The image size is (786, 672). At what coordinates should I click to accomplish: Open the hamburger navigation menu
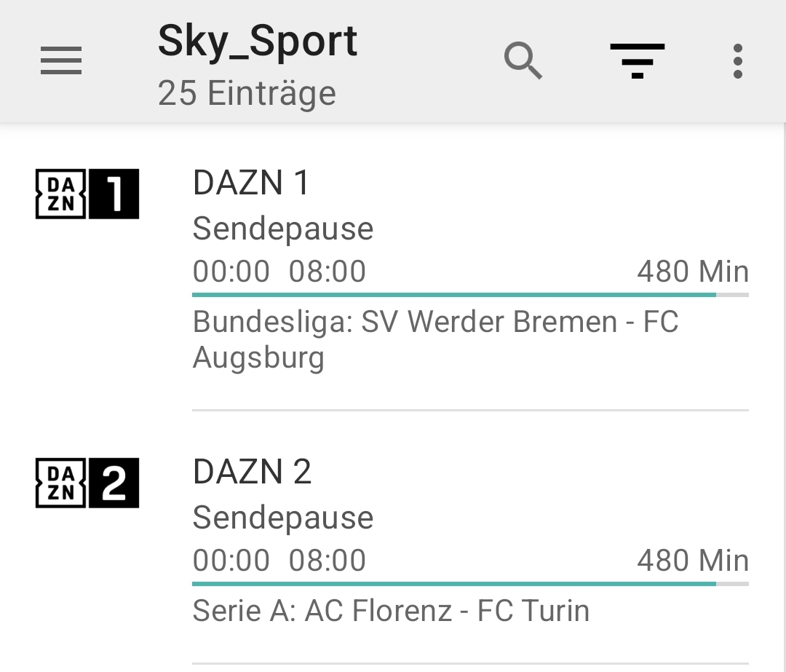[x=61, y=61]
